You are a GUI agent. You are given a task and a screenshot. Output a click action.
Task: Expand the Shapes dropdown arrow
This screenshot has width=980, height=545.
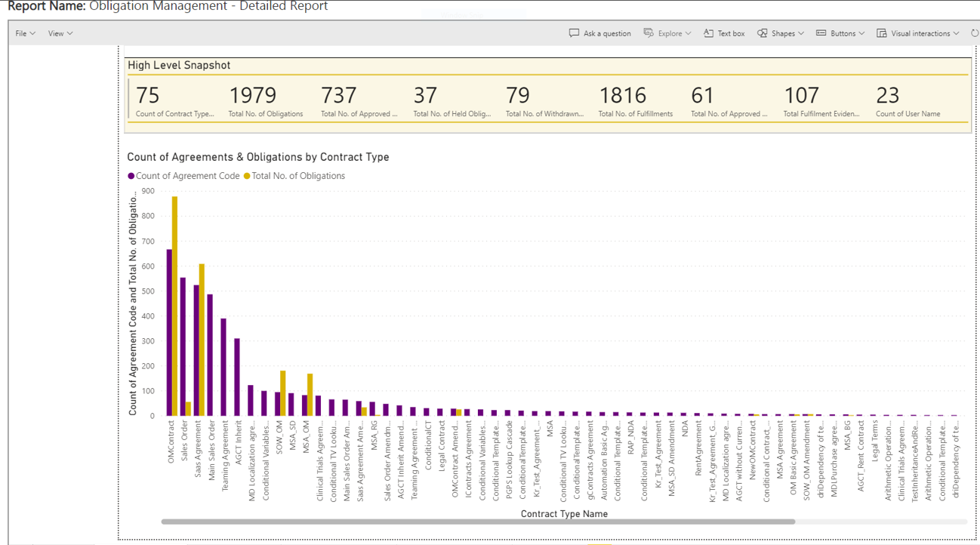pos(801,33)
